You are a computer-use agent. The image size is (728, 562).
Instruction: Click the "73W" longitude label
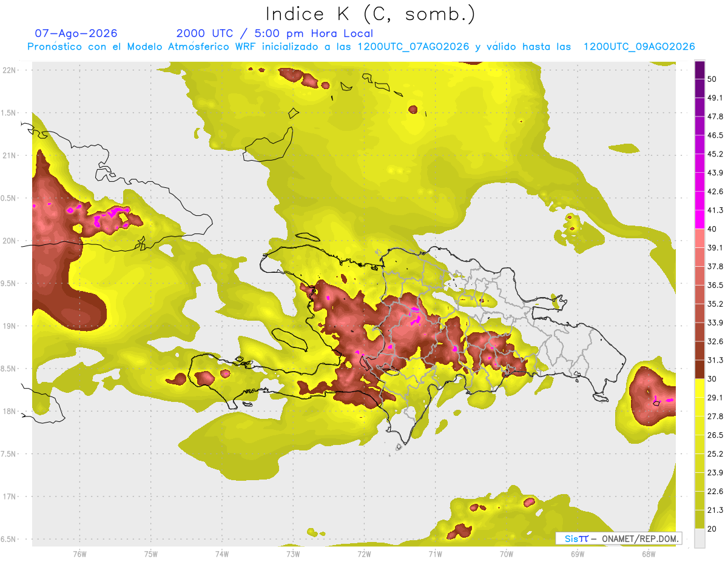coord(293,554)
